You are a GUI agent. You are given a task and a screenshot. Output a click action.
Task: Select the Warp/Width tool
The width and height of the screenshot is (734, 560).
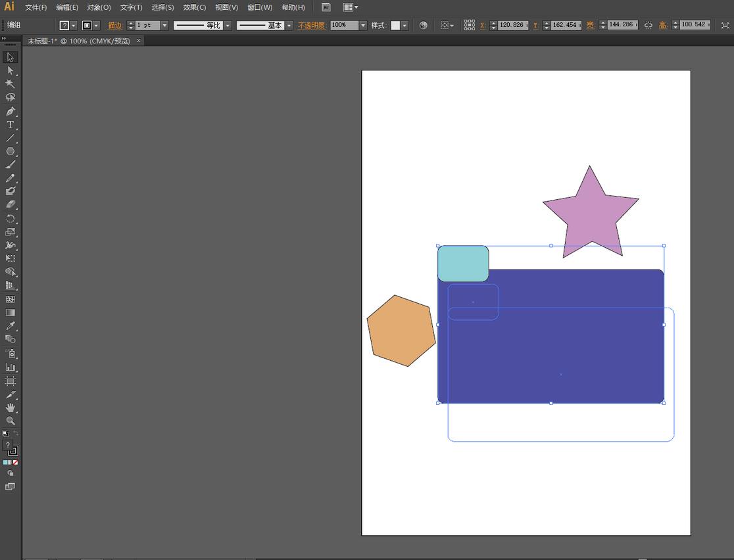point(11,245)
